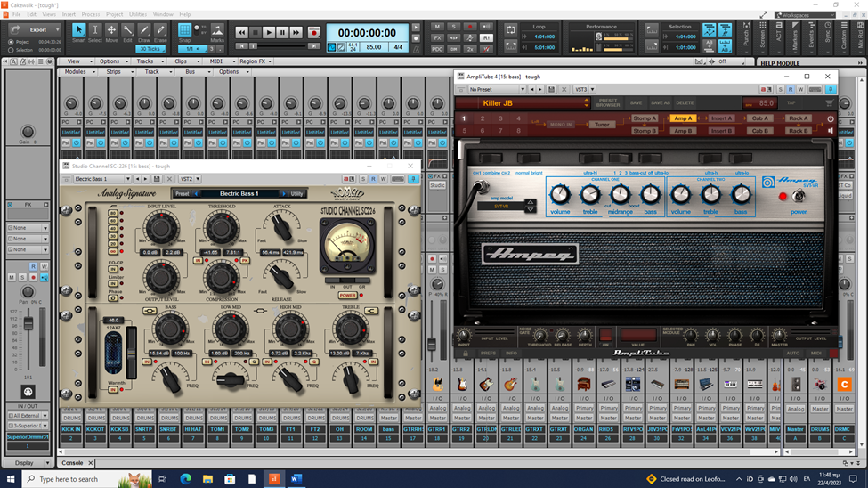Click the Studio Channel preset save floppy icon
The image size is (868, 488).
click(x=157, y=179)
